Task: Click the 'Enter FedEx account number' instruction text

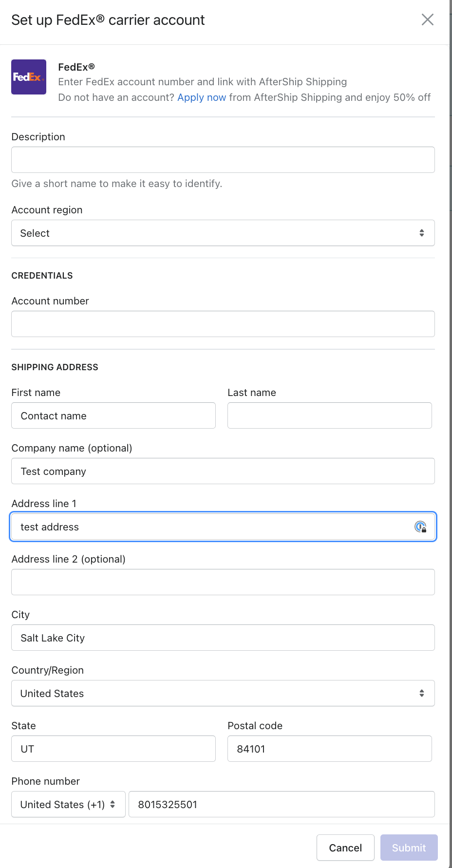Action: pyautogui.click(x=203, y=82)
